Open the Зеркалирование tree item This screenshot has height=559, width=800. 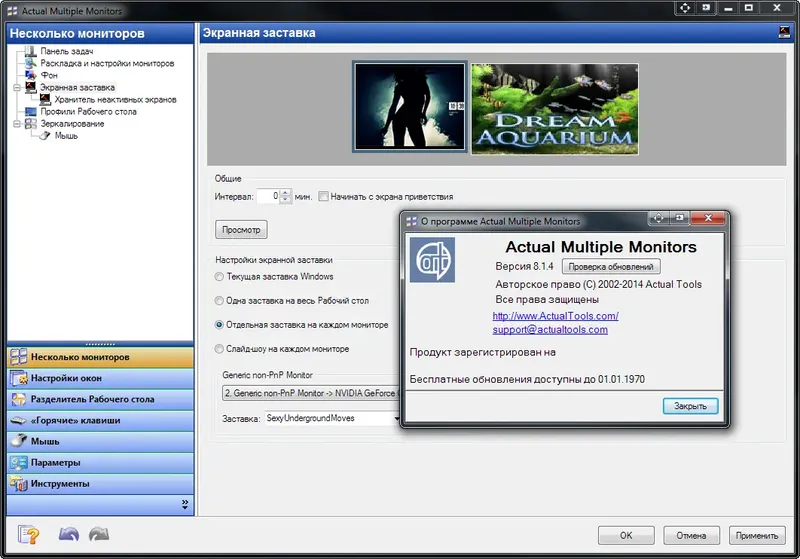click(x=72, y=124)
